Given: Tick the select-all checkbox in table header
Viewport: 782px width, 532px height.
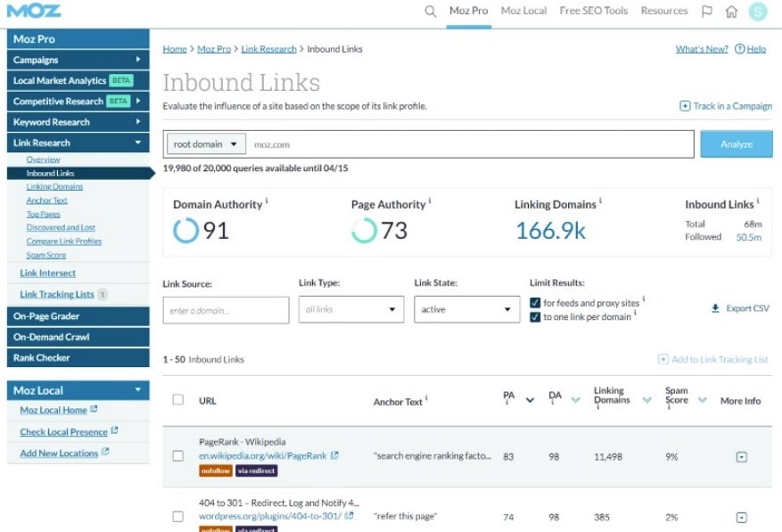Looking at the screenshot, I should coord(178,400).
